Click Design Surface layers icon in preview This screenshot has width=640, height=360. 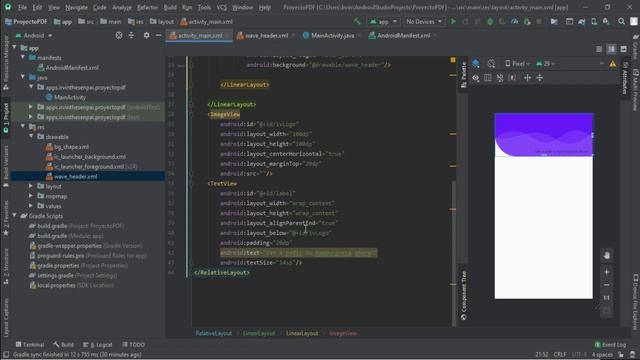(x=476, y=64)
